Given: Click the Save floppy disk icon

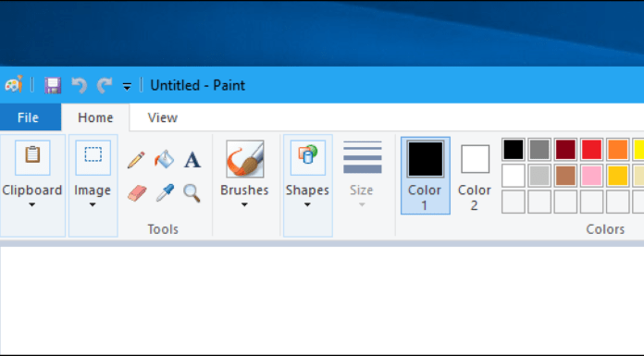Looking at the screenshot, I should click(53, 85).
